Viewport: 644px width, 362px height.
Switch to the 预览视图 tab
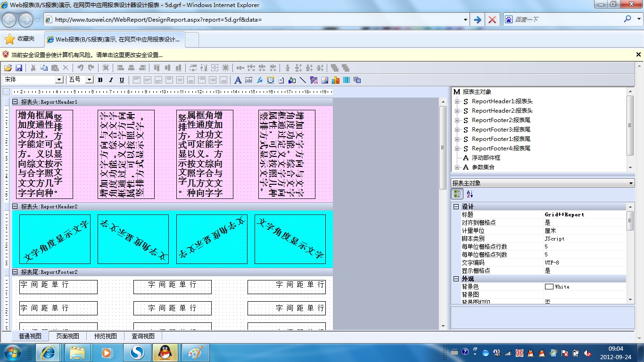tap(105, 336)
